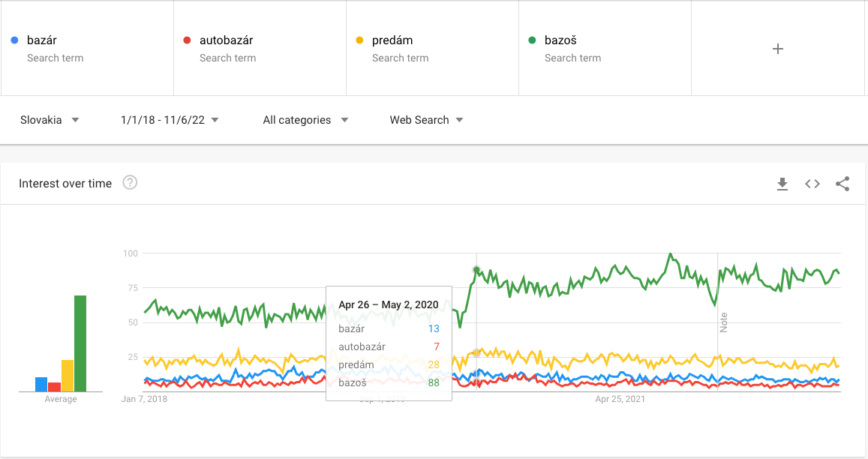Open the embed code icon
Viewport: 868px width, 459px height.
tap(812, 184)
